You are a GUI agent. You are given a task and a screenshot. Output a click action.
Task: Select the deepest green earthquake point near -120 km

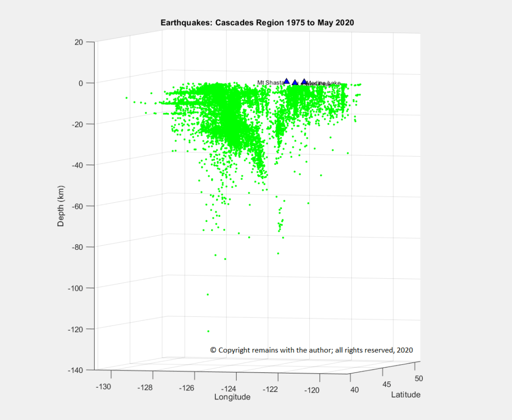(x=208, y=331)
